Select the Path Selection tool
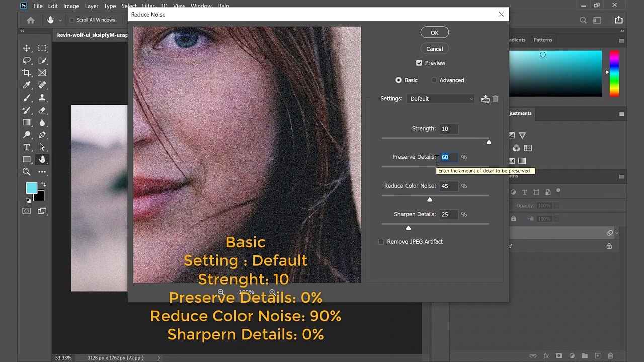644x362 pixels. pos(42,147)
